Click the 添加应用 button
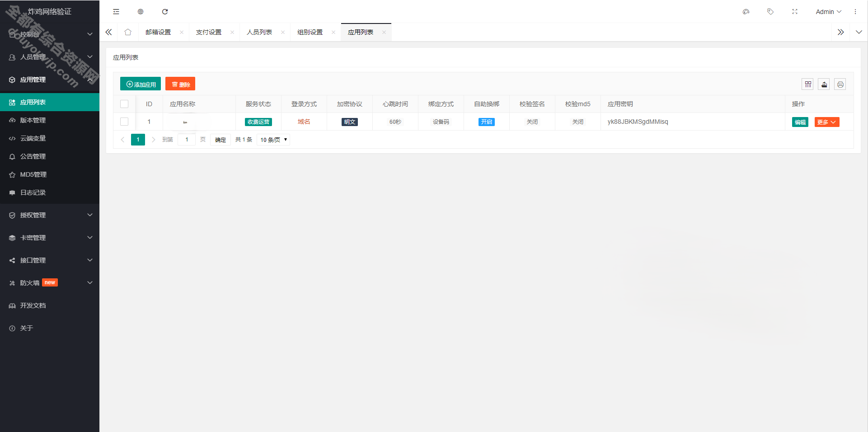The width and height of the screenshot is (868, 432). click(x=141, y=84)
